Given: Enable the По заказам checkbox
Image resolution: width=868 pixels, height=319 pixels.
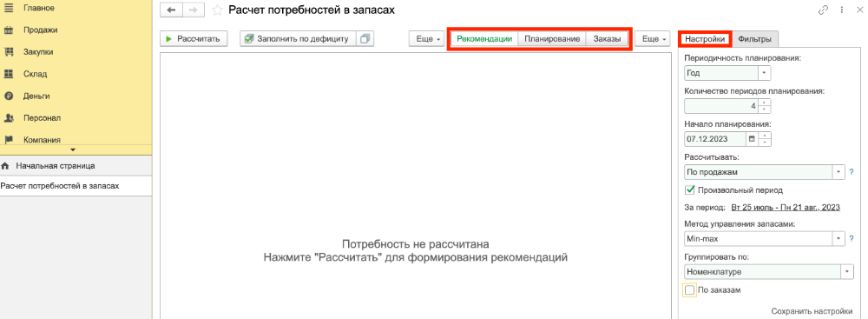Looking at the screenshot, I should coord(690,289).
